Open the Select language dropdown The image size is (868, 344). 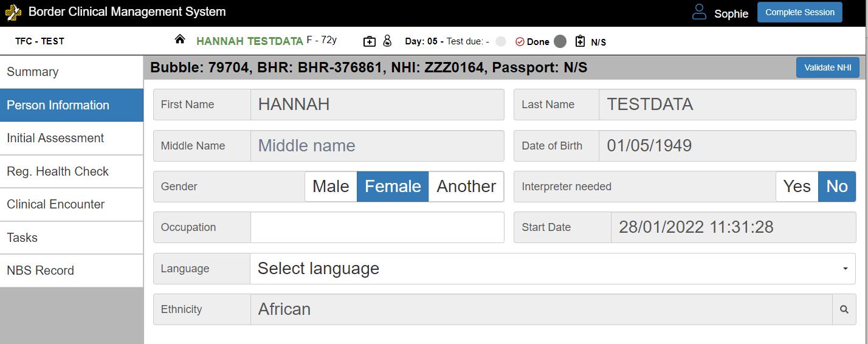point(553,269)
